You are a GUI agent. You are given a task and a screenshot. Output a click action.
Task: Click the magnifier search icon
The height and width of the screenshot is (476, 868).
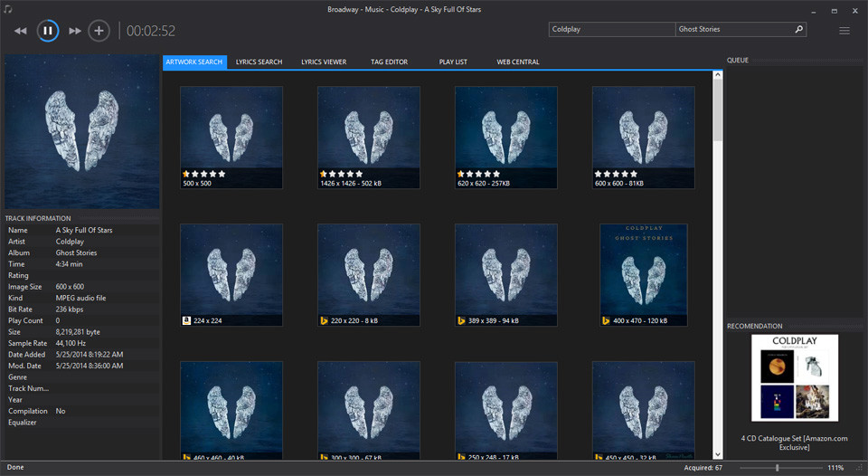coord(798,29)
